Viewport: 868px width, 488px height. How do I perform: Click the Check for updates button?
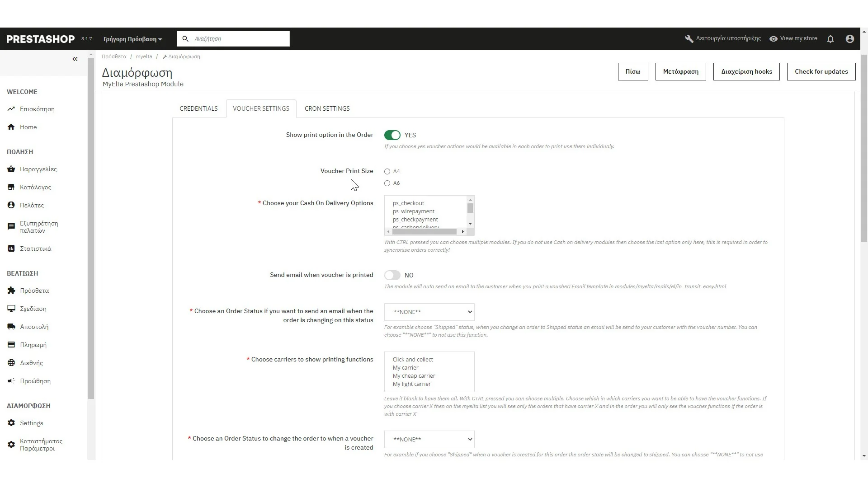click(821, 72)
